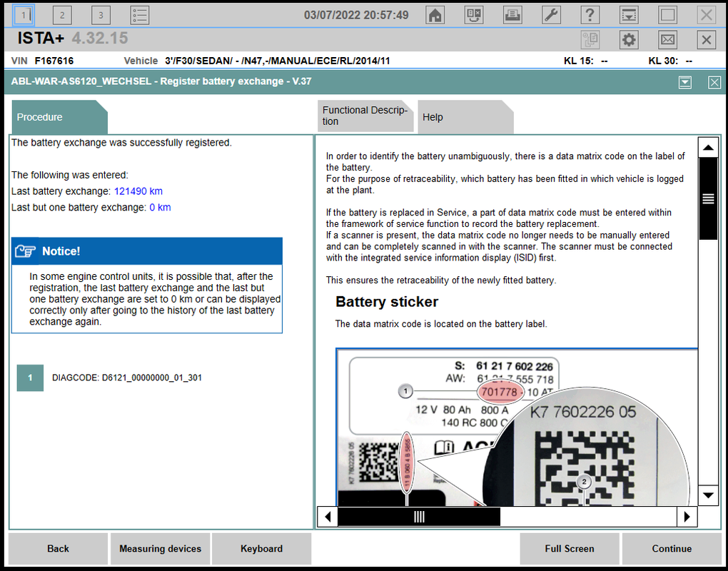Viewport: 728px width, 571px height.
Task: Select operation tab 3 in top bar
Action: point(101,15)
